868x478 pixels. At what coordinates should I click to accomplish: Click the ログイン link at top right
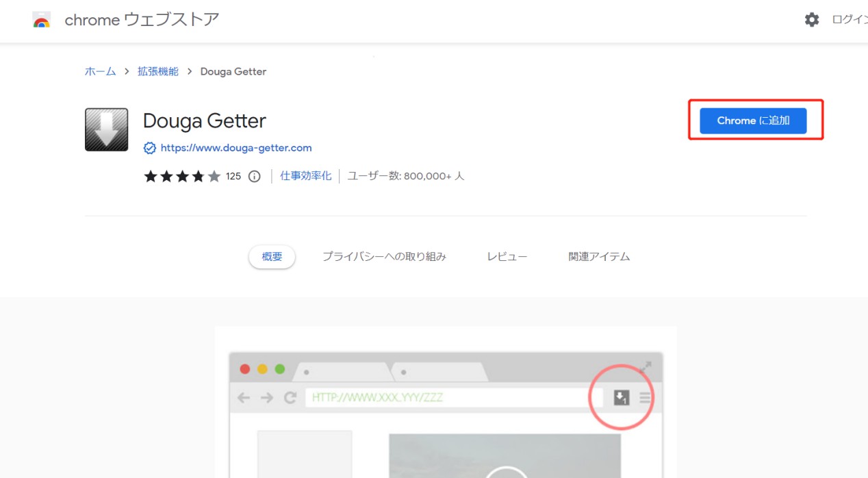coord(850,20)
